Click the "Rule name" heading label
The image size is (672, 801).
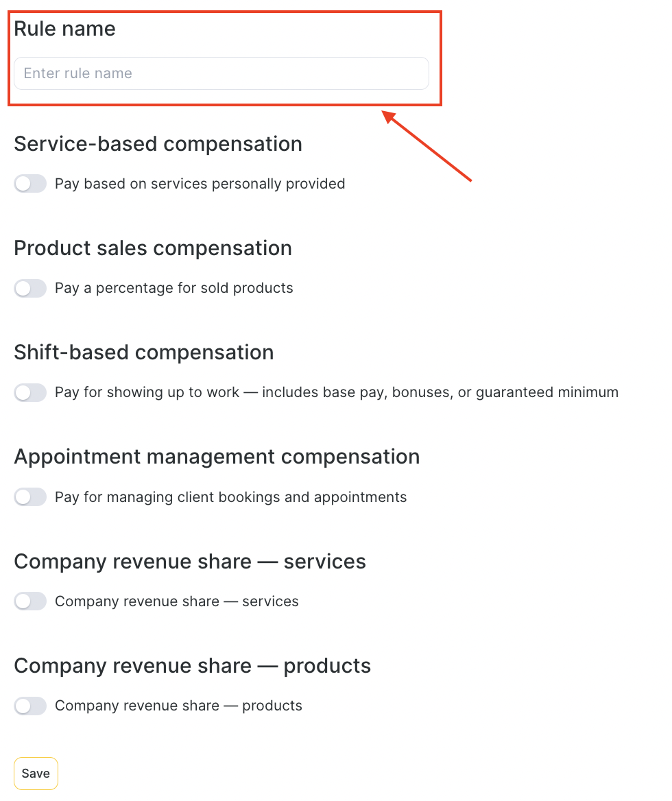coord(64,29)
